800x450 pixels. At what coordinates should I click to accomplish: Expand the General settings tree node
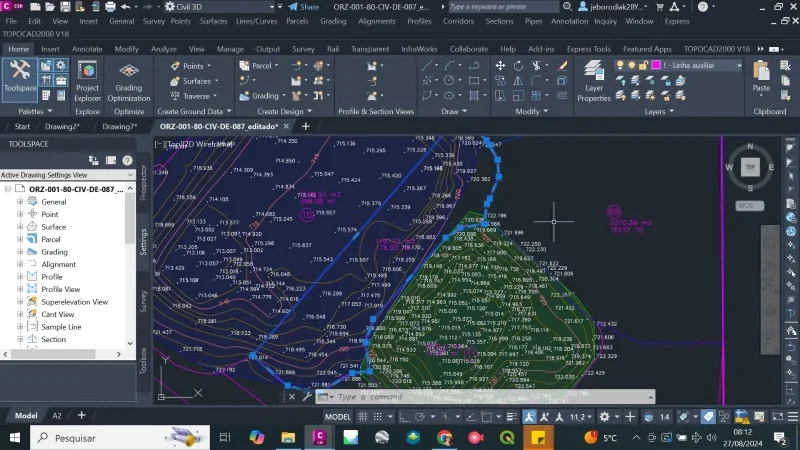tap(20, 202)
